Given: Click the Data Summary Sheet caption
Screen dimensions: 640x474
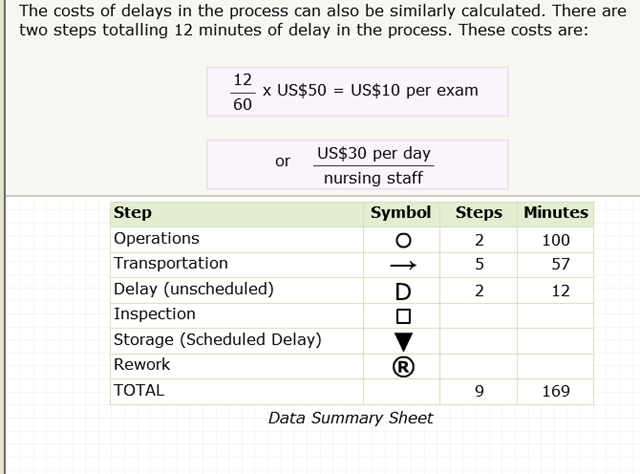Looking at the screenshot, I should point(350,418).
